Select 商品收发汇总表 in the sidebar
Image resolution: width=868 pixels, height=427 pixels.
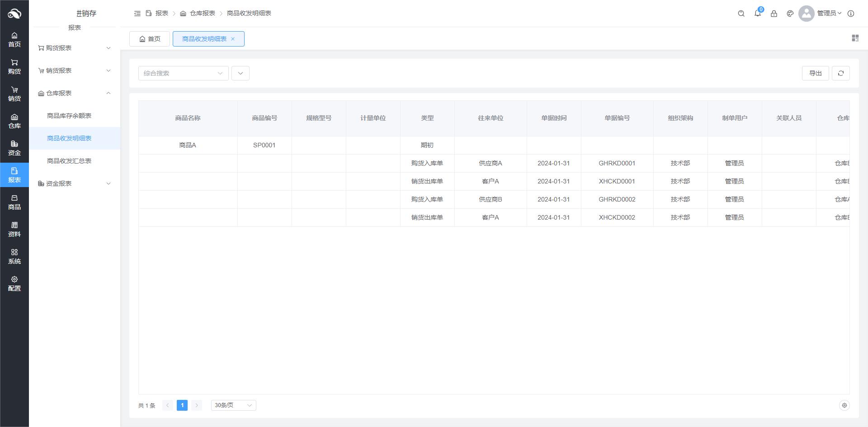pyautogui.click(x=69, y=161)
